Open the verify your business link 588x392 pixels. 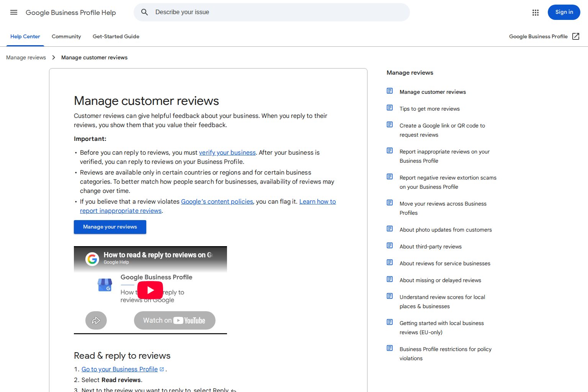[x=227, y=152]
